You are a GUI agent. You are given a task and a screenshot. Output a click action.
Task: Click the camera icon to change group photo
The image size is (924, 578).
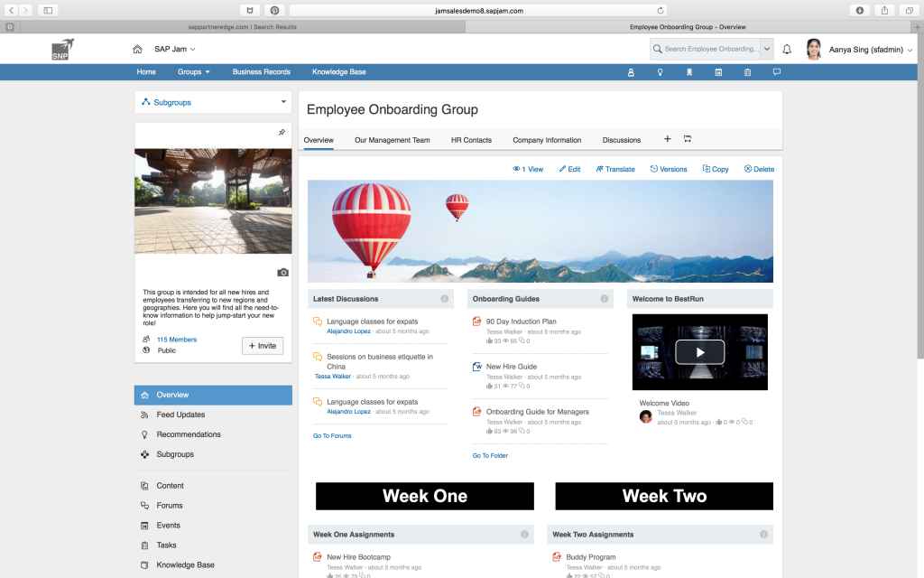tap(282, 273)
